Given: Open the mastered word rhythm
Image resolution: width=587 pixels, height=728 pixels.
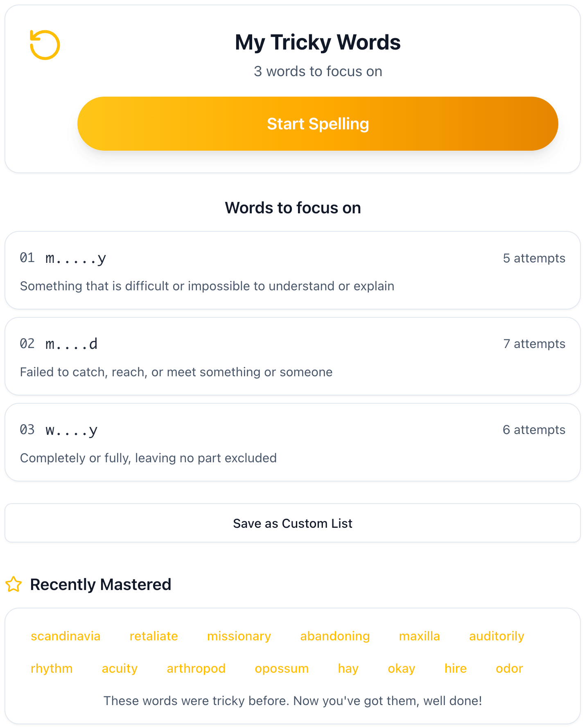Looking at the screenshot, I should 52,668.
